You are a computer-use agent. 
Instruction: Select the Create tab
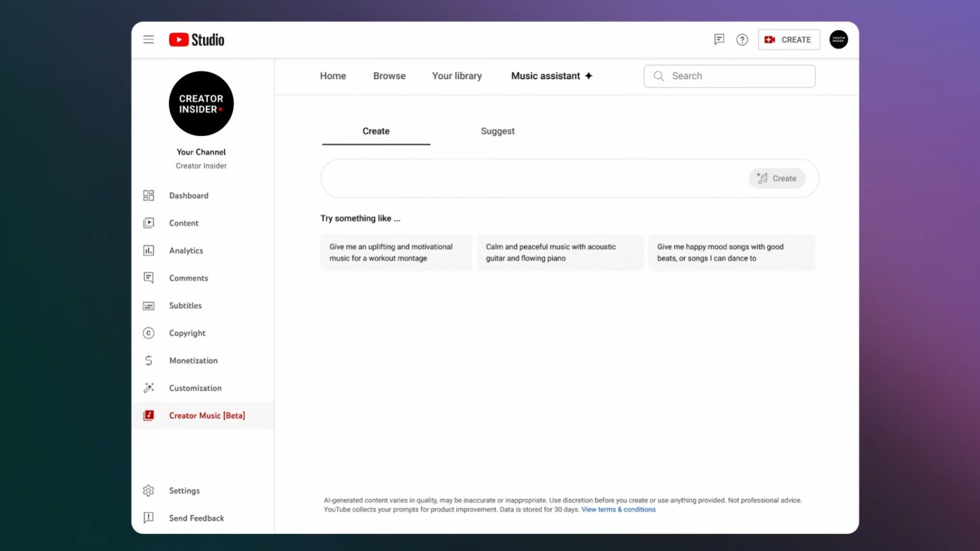pos(376,132)
